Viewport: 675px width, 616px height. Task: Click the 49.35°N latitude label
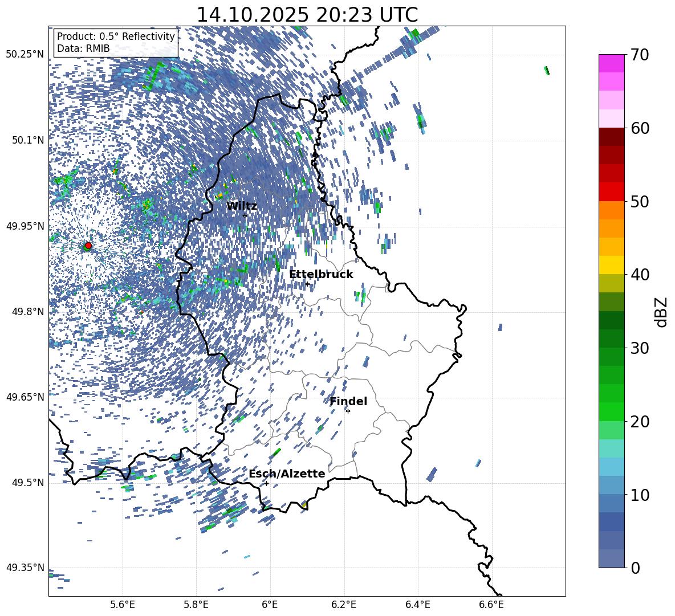click(25, 568)
